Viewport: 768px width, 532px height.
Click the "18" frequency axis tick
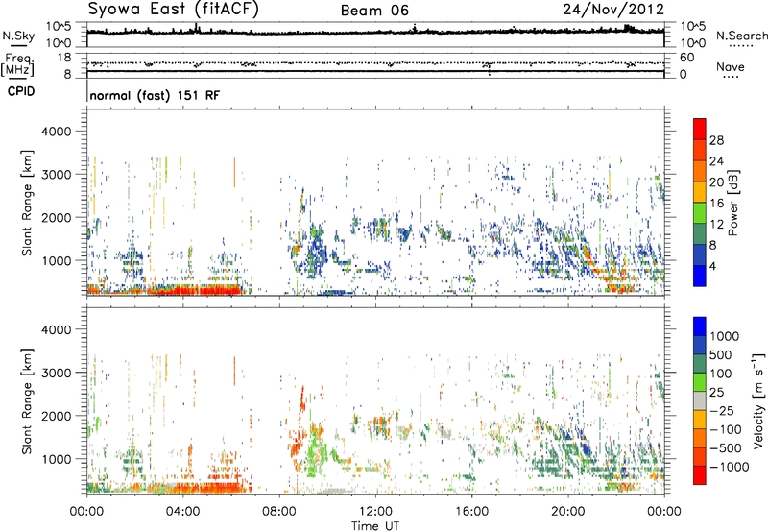pyautogui.click(x=63, y=58)
